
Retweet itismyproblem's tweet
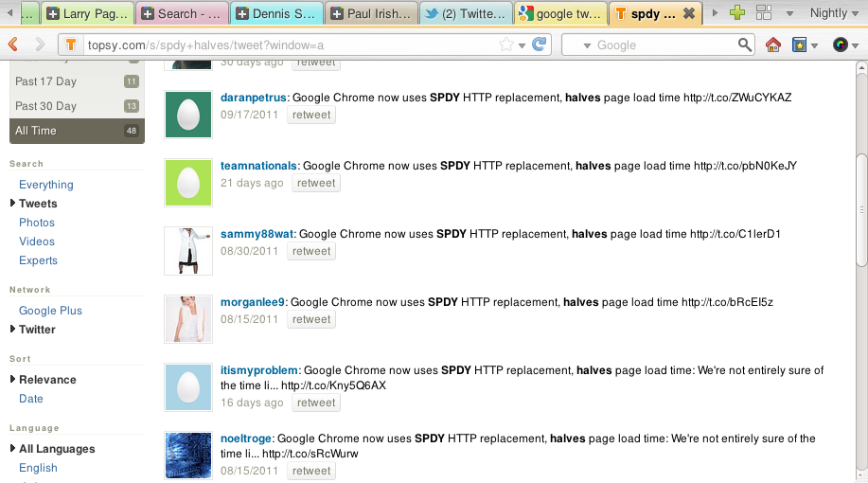316,402
